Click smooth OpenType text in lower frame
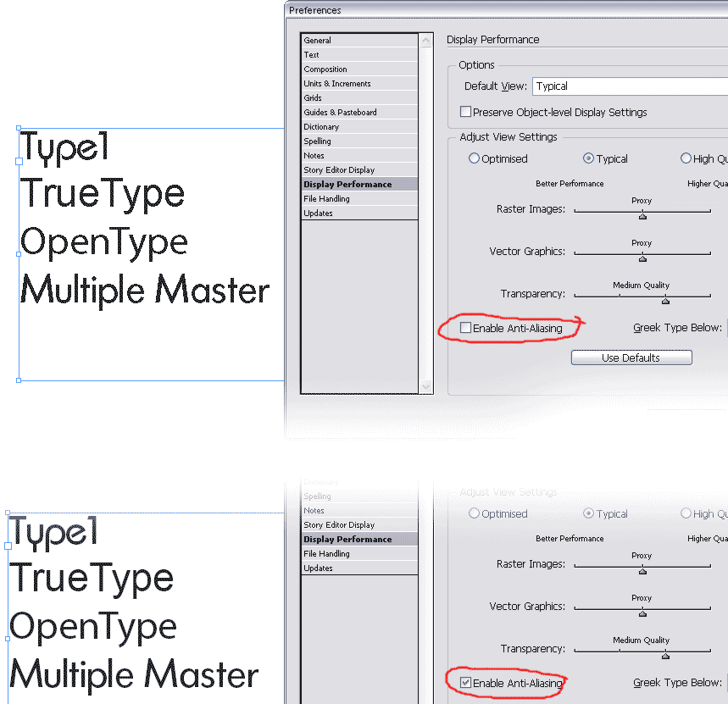 tap(93, 628)
